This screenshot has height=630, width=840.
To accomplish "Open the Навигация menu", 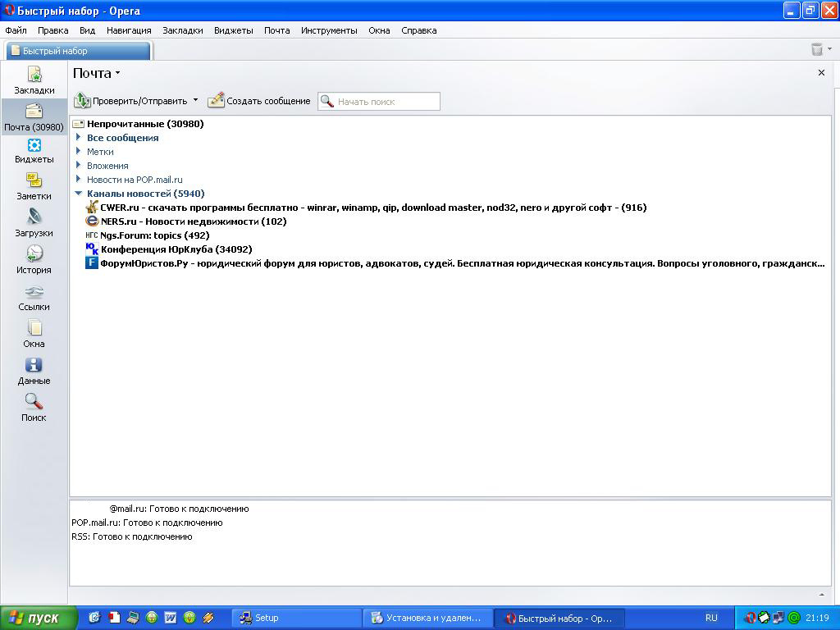I will (129, 30).
